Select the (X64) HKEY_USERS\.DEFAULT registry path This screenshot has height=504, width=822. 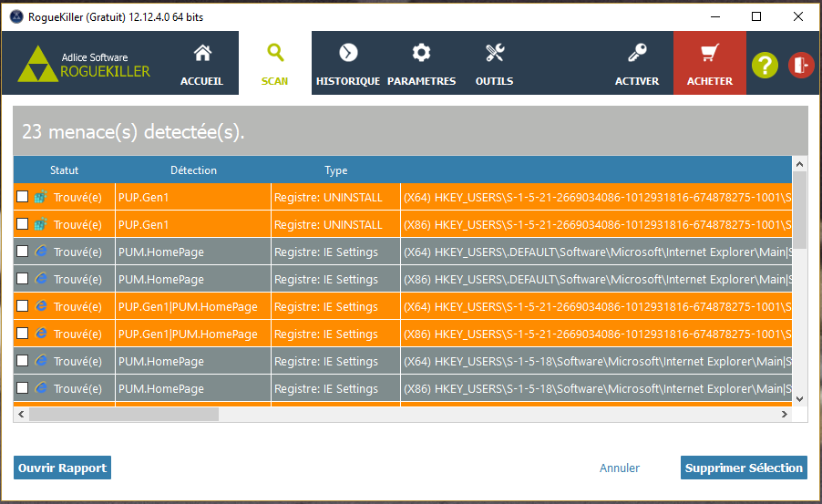[x=597, y=252]
